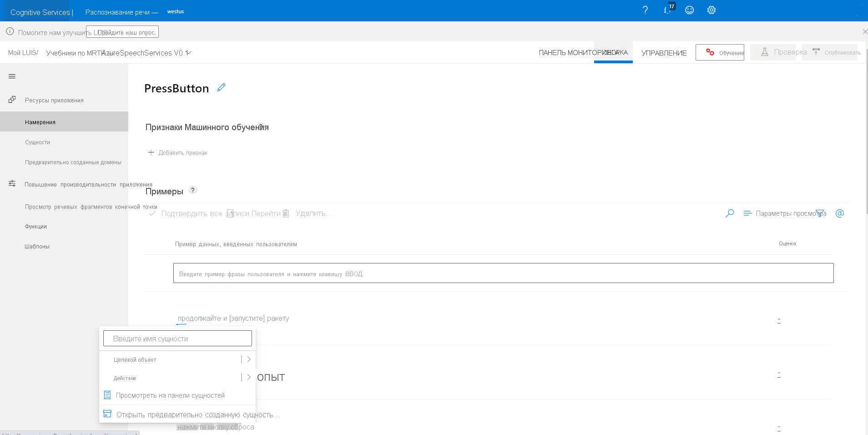Screen dimensions: 868x435
Task: Expand the Целевой объект entity chevron
Action: pyautogui.click(x=248, y=359)
